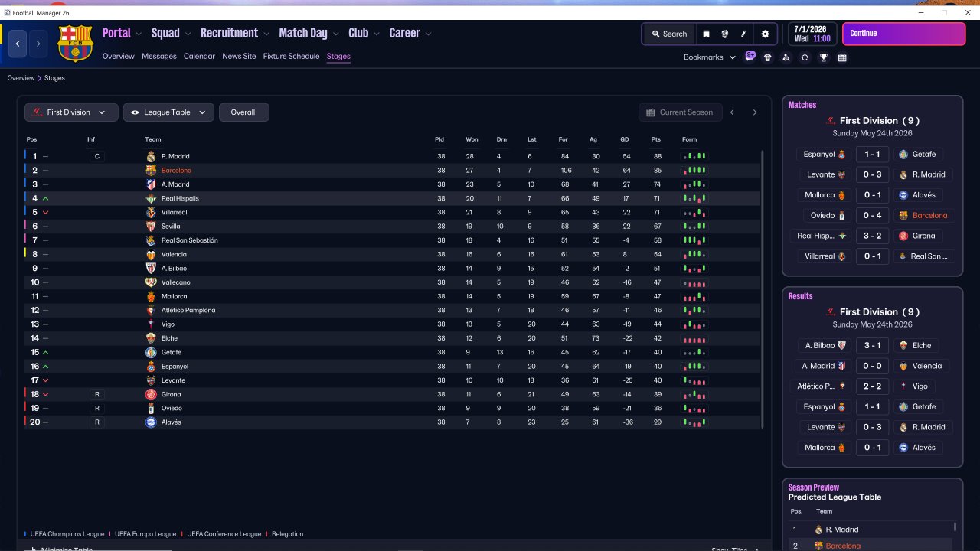Click Barcelona's 106 goals-for value
The height and width of the screenshot is (551, 980).
click(x=566, y=171)
